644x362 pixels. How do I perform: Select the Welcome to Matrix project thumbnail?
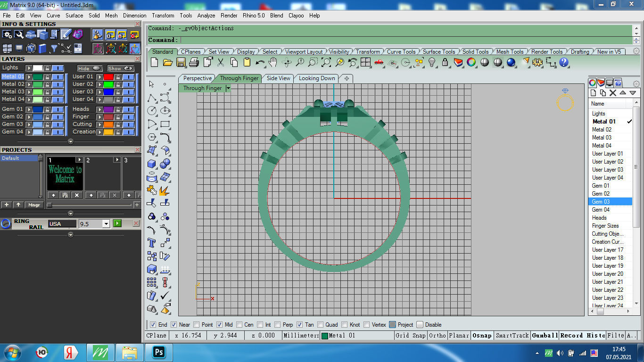pyautogui.click(x=65, y=174)
